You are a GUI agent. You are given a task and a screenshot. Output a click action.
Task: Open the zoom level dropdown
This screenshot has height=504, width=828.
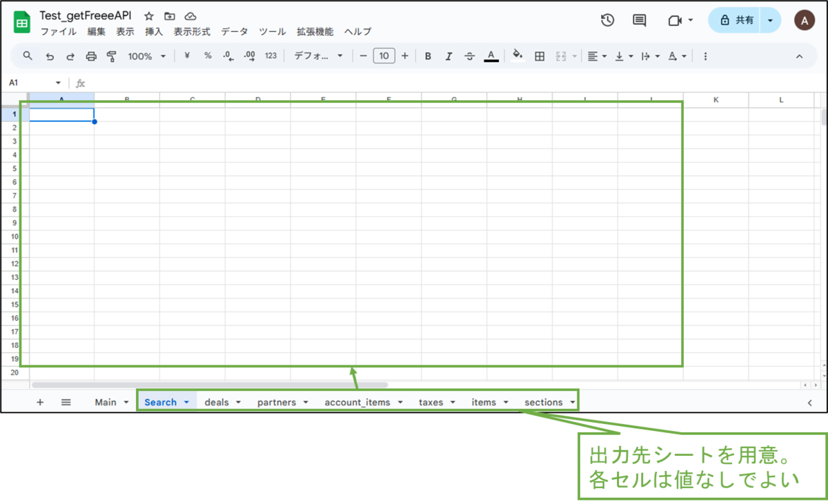[x=146, y=56]
